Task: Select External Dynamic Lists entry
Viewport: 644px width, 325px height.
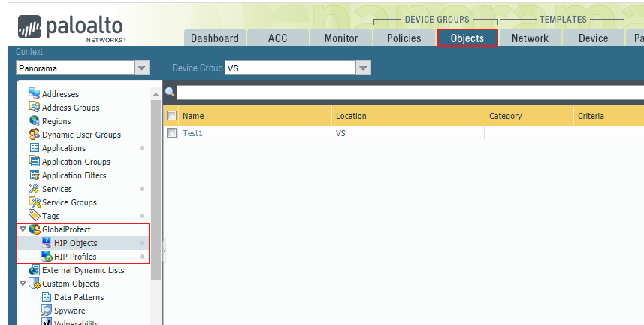Action: pyautogui.click(x=83, y=270)
